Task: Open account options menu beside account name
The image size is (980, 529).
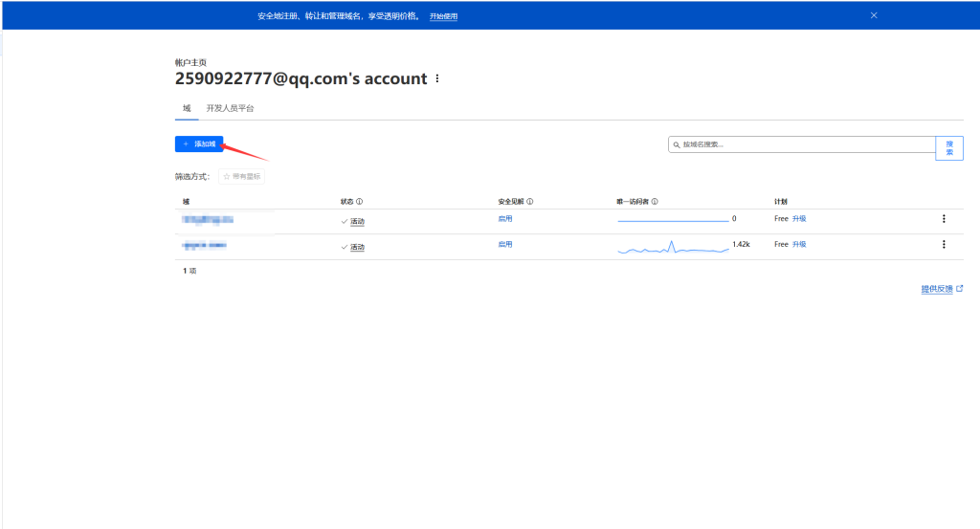Action: (x=437, y=78)
